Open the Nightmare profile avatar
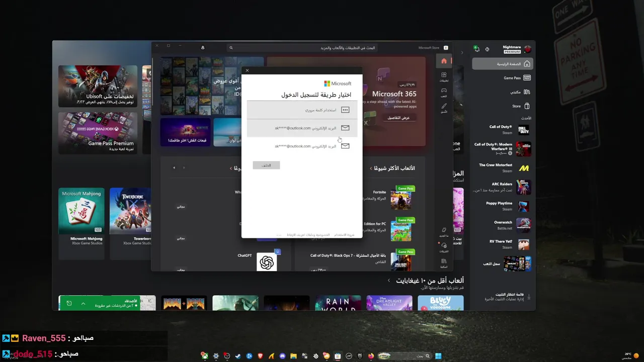The width and height of the screenshot is (644, 362). pyautogui.click(x=527, y=49)
